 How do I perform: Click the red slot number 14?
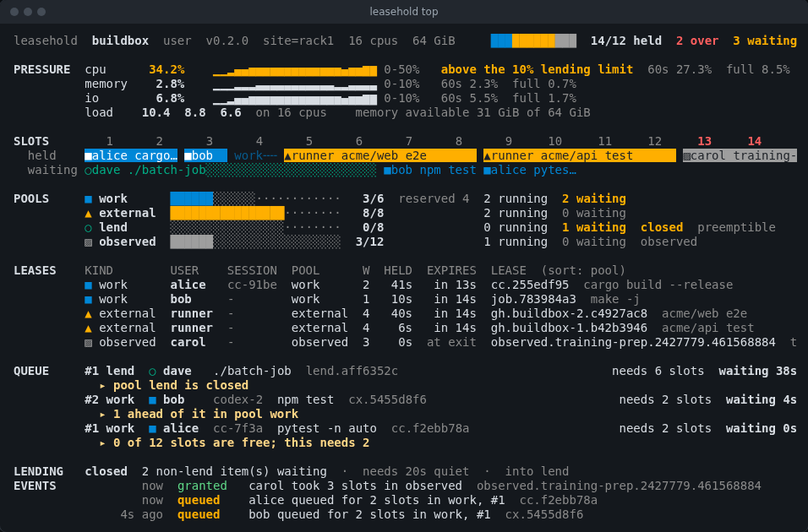(x=755, y=141)
